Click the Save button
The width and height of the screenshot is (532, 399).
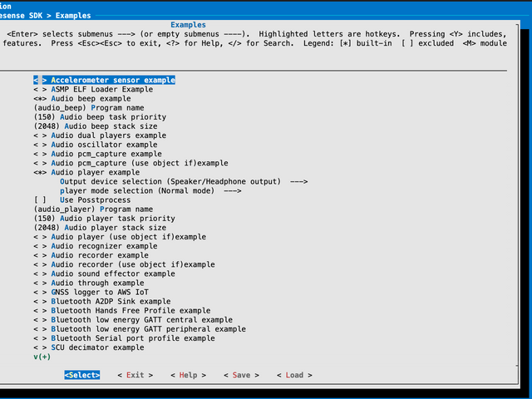pyautogui.click(x=241, y=375)
